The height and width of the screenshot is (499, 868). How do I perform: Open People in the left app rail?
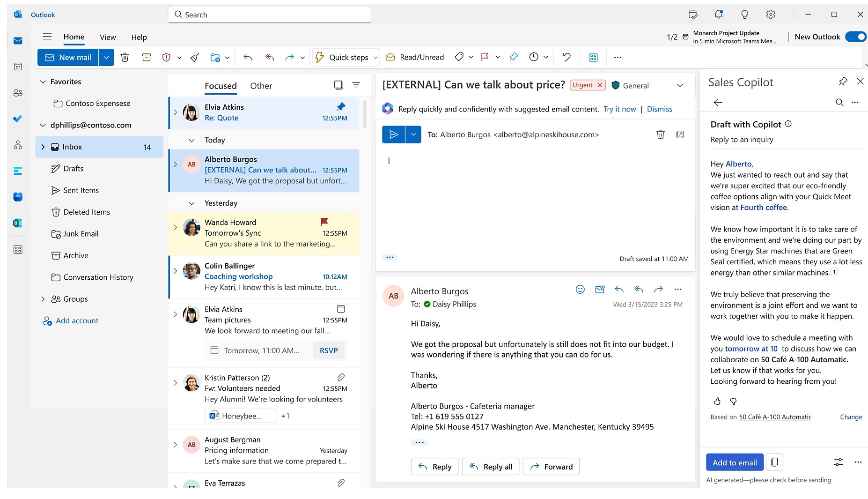pyautogui.click(x=18, y=93)
